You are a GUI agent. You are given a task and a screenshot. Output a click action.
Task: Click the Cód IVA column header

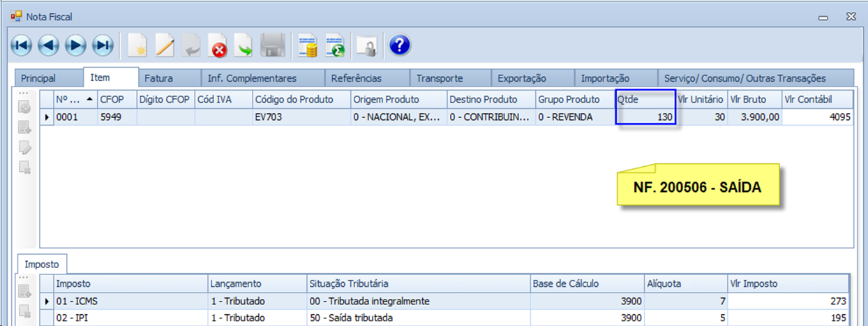(223, 99)
